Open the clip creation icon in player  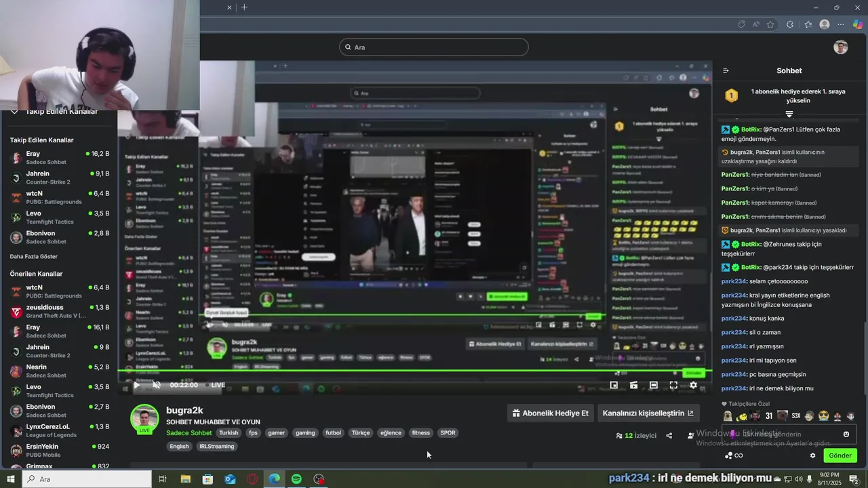(633, 385)
